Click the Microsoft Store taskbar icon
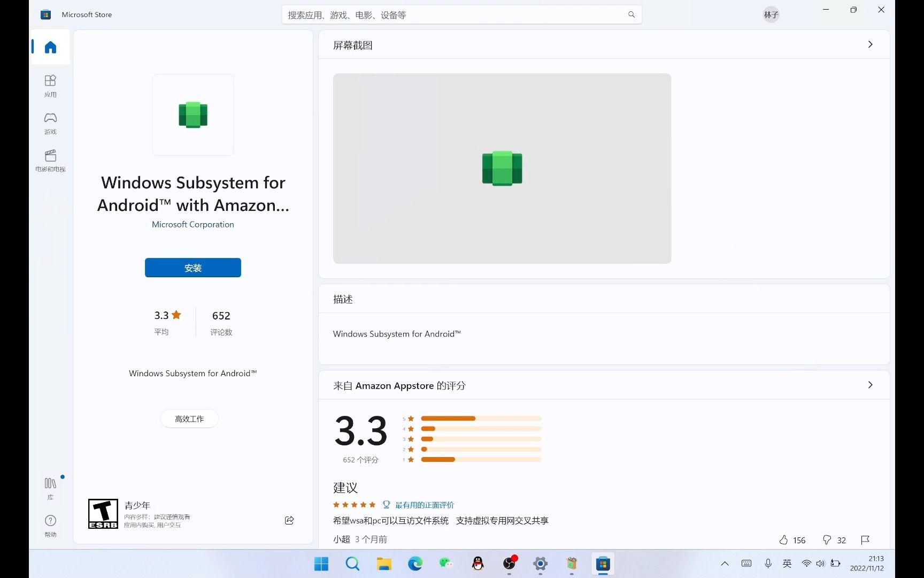 point(603,564)
